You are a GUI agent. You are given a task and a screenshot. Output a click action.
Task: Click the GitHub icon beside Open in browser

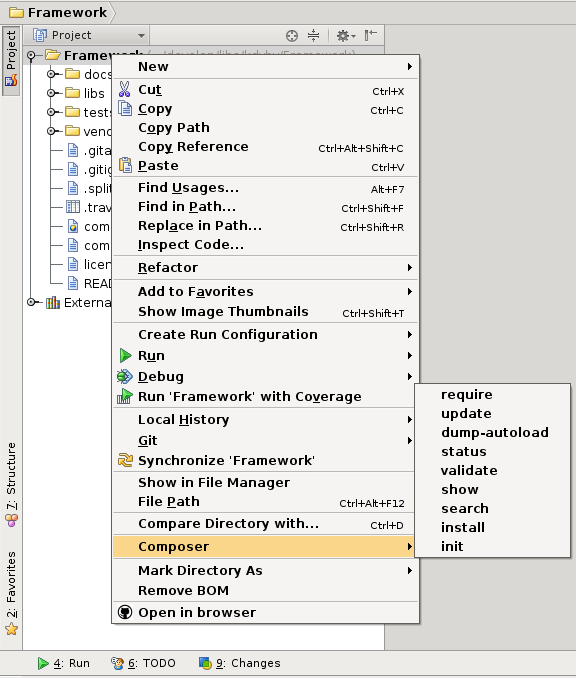[125, 612]
